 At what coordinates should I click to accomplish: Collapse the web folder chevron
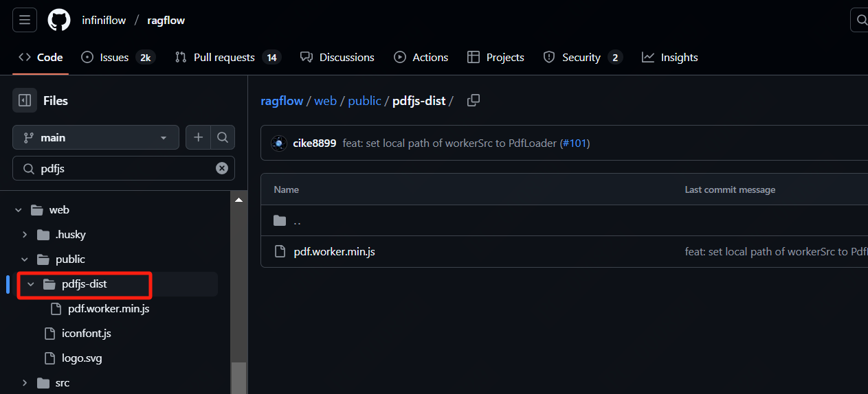(x=19, y=210)
